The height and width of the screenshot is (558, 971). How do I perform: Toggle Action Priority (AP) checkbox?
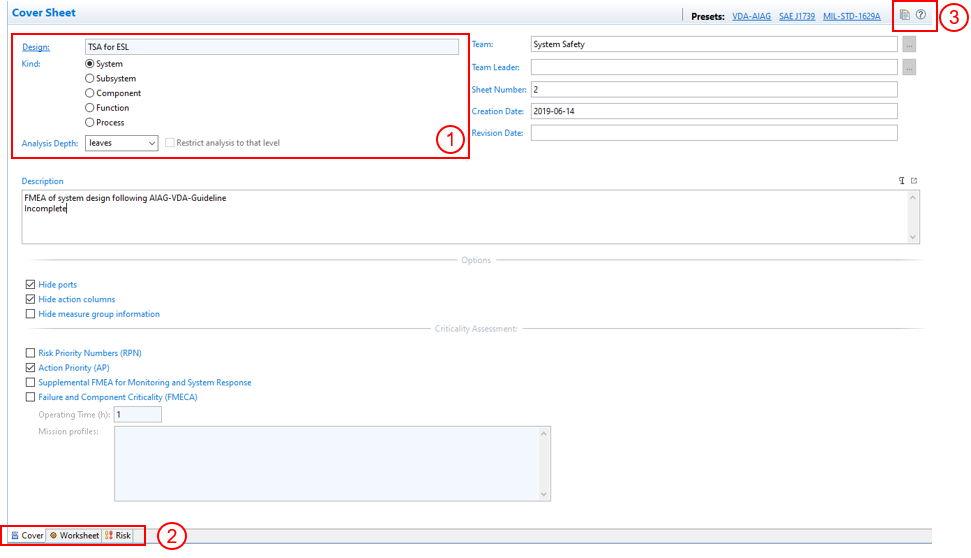(30, 368)
